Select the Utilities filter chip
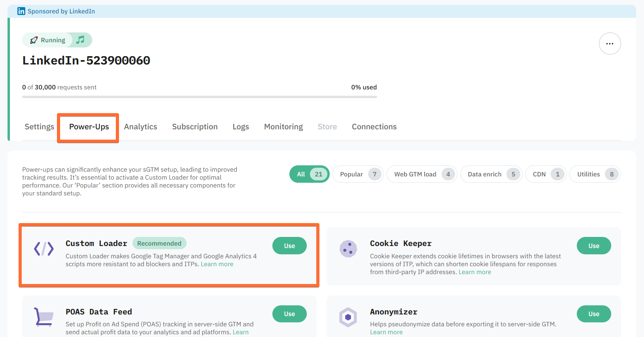644x337 pixels. point(595,174)
